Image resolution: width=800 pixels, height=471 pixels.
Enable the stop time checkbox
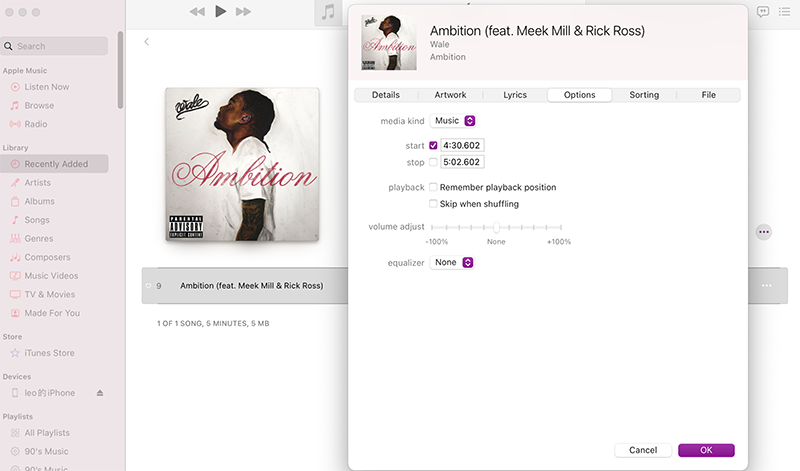pyautogui.click(x=433, y=162)
